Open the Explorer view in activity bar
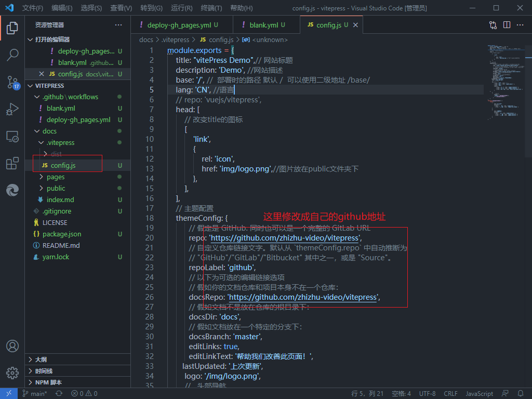Screen dimensions: 532x399 (x=12, y=28)
